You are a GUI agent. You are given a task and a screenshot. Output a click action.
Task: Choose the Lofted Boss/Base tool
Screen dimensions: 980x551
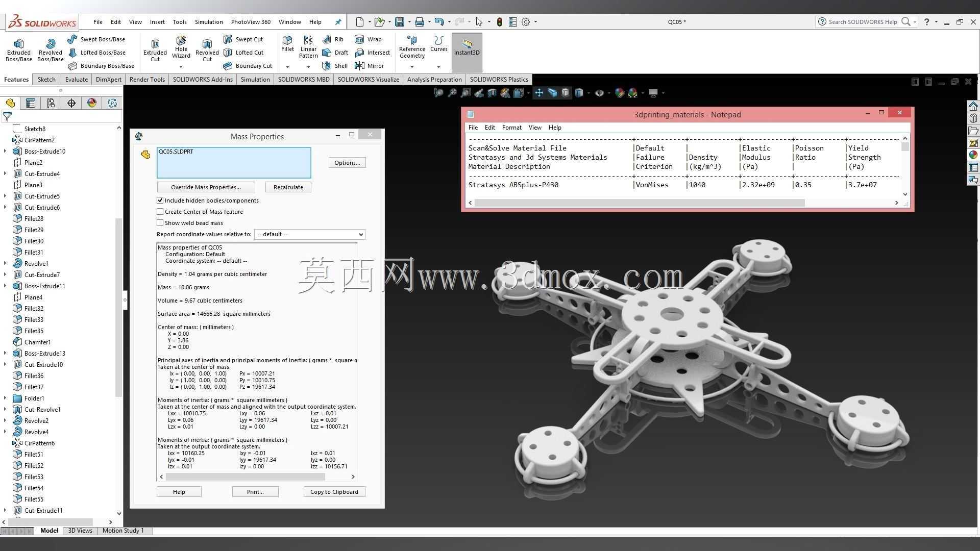coord(96,53)
